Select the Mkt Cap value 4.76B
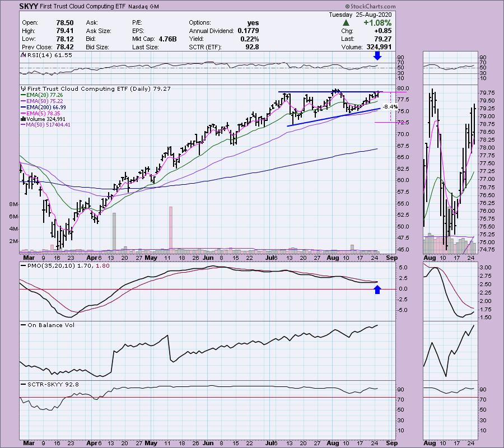This screenshot has width=504, height=448. 167,39
